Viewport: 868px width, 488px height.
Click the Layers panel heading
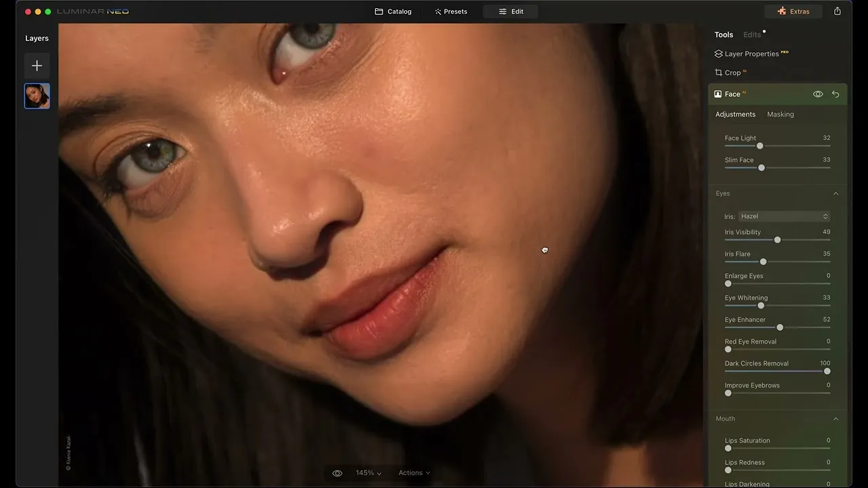[37, 39]
